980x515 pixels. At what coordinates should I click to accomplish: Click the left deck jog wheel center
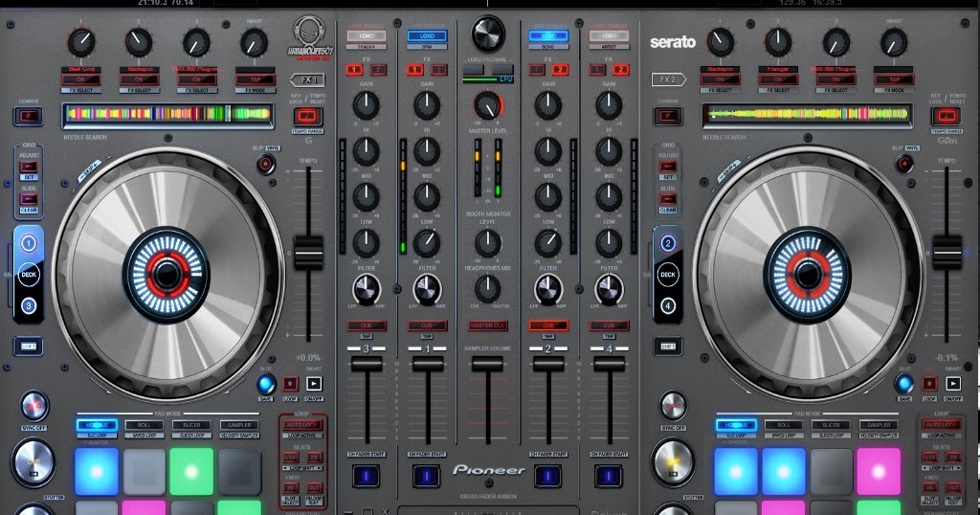coord(167,274)
